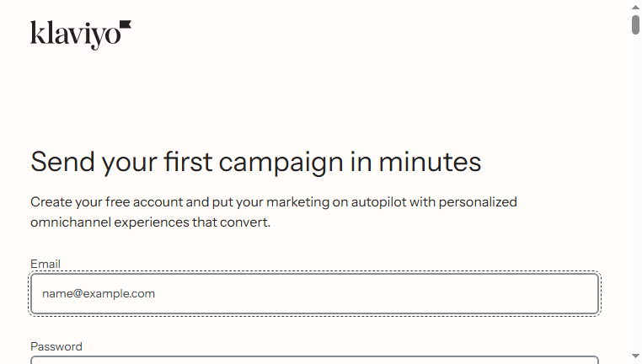
Task: Click the "omnichannel experiences that convert" line
Action: coord(150,222)
